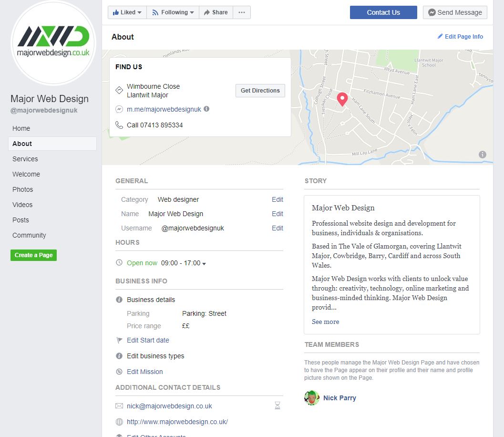Expand the opening hours 09:00 - 17:00 dropdown
The image size is (504, 437).
point(183,263)
